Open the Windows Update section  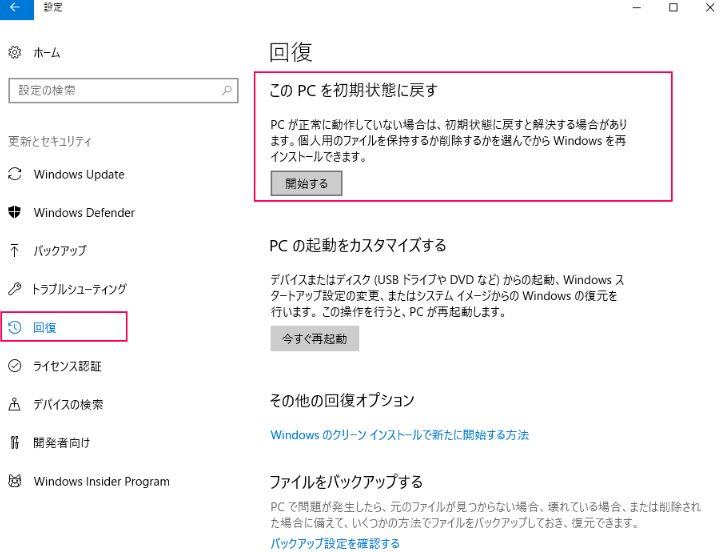tap(79, 175)
